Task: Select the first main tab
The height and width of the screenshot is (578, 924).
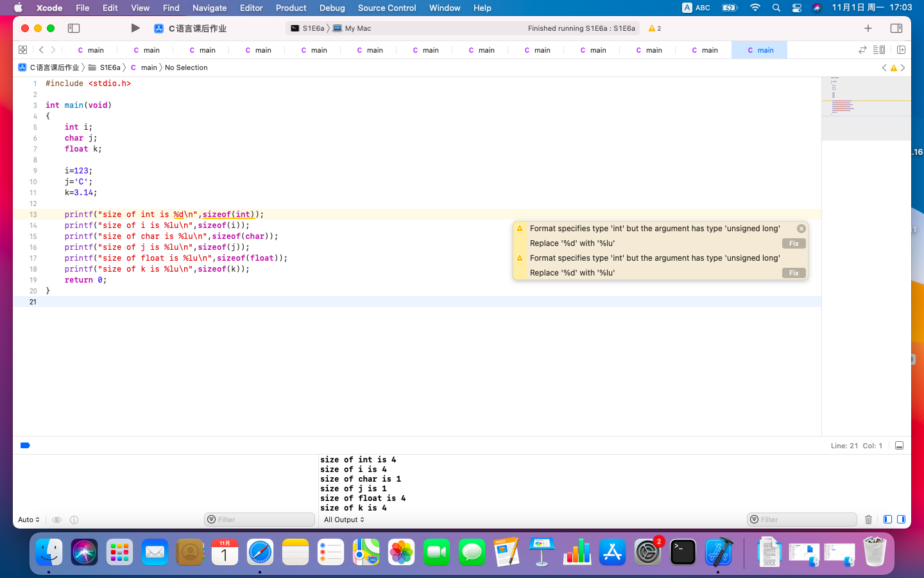Action: click(x=90, y=49)
